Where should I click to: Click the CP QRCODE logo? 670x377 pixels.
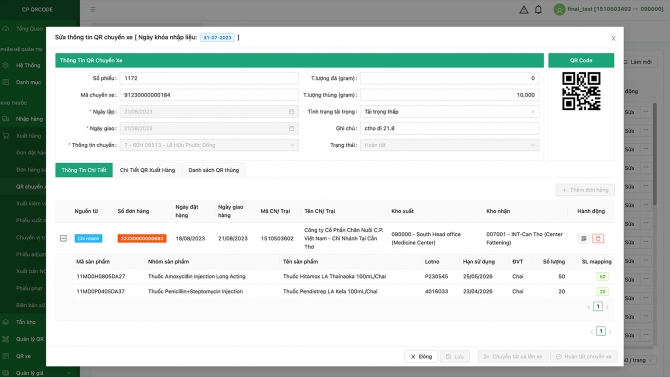[37, 9]
